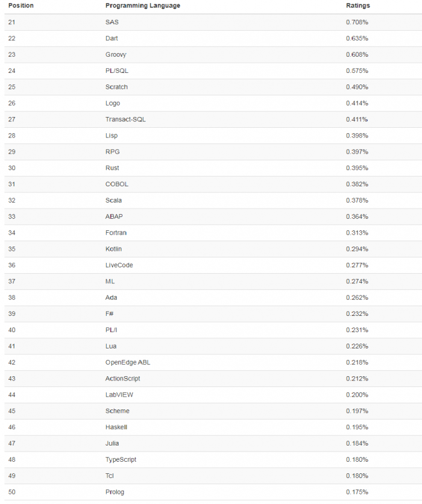Screen dimensions: 422x504
Task: Select Kotlin in the table
Action: 114,249
